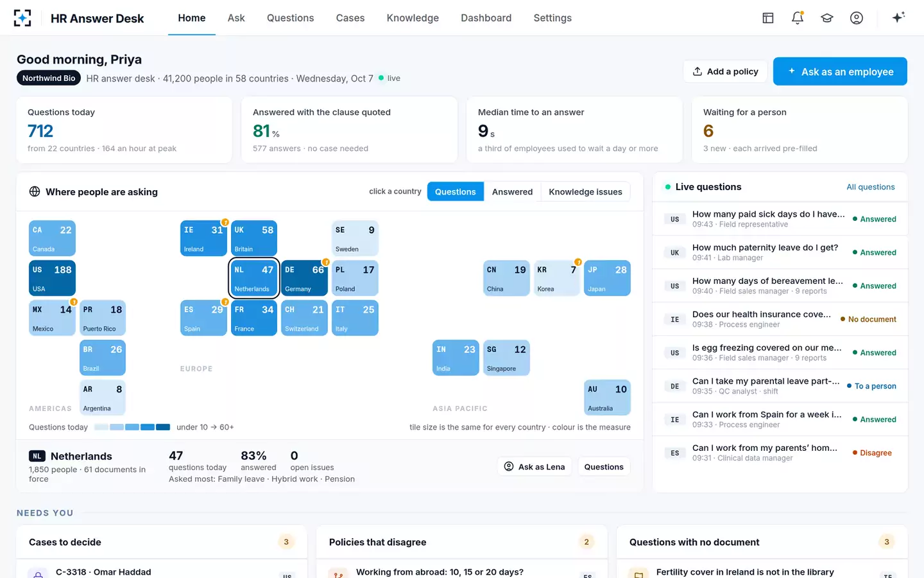
Task: Select the Germany tile on the map
Action: click(305, 278)
